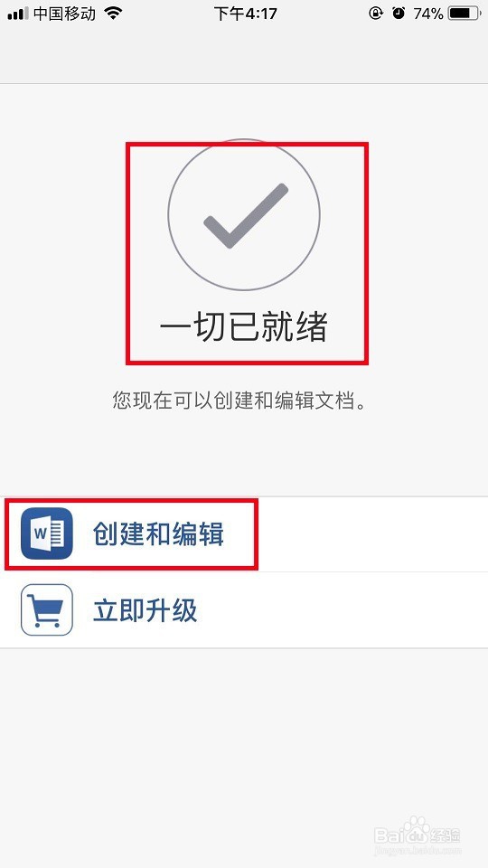The height and width of the screenshot is (868, 488).
Task: Choose the 立即升级 label
Action: (145, 610)
